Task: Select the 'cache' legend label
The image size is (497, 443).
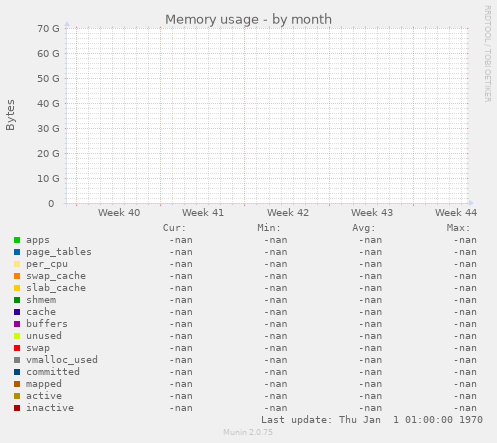Action: 41,312
